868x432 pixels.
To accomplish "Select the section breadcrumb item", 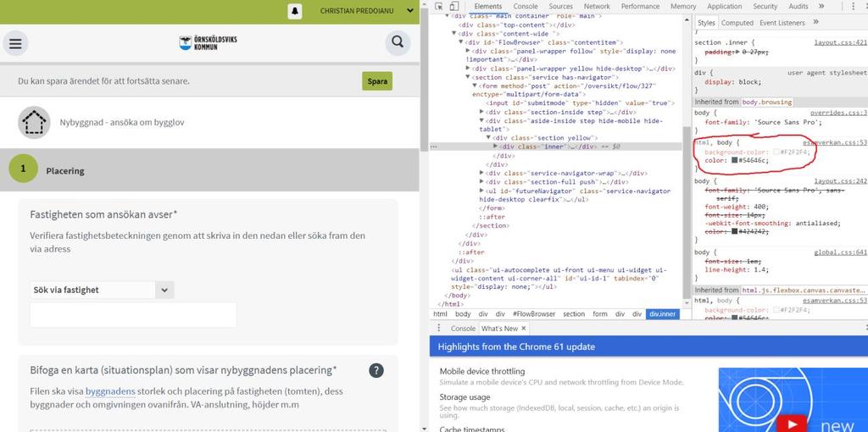I will point(574,313).
